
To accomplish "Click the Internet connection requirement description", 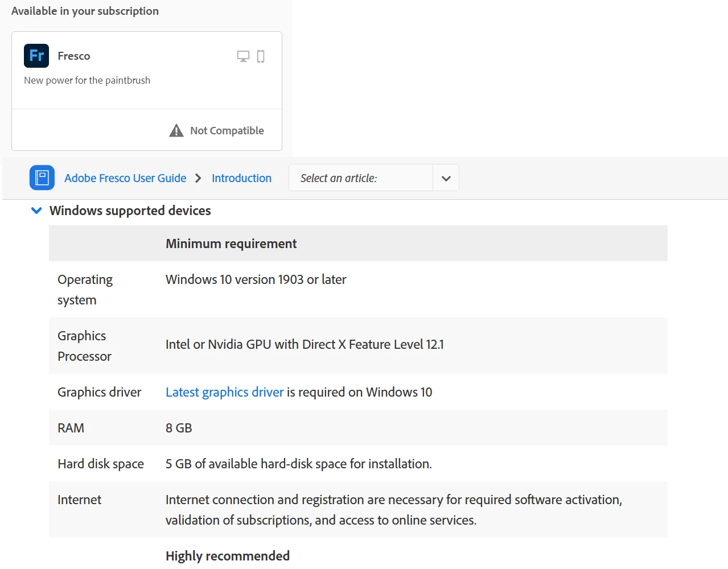I will tap(394, 510).
